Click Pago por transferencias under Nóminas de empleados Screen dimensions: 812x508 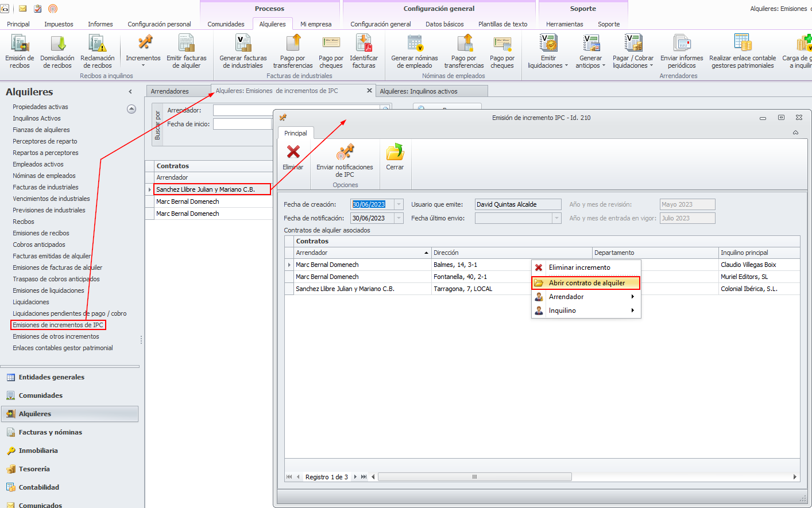coord(464,51)
